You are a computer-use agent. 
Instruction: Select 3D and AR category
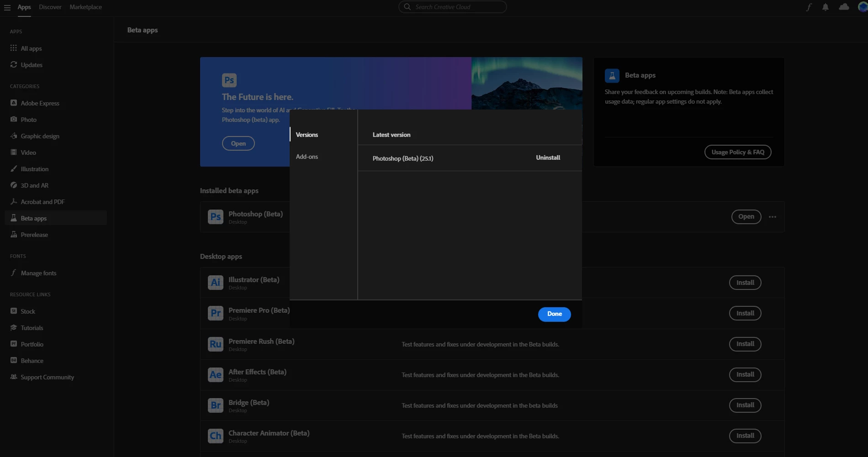56,185
